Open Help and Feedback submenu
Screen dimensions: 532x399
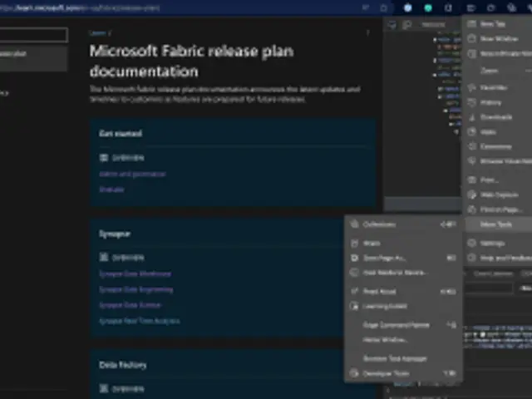tap(499, 258)
